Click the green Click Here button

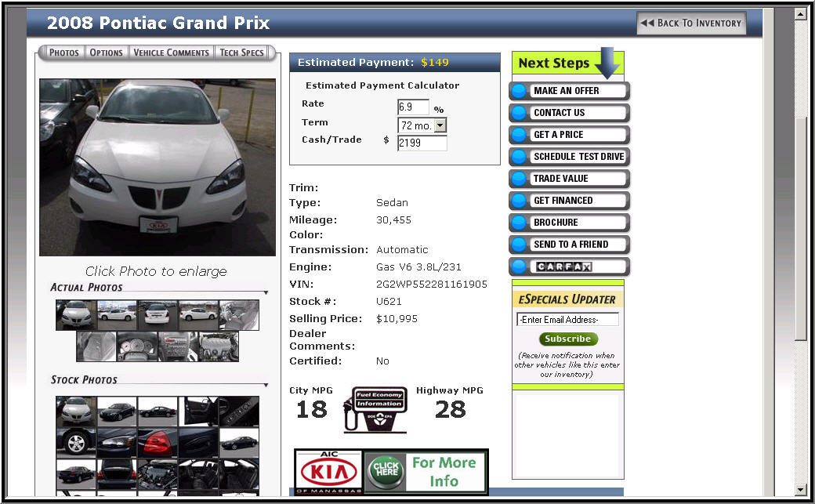[386, 471]
